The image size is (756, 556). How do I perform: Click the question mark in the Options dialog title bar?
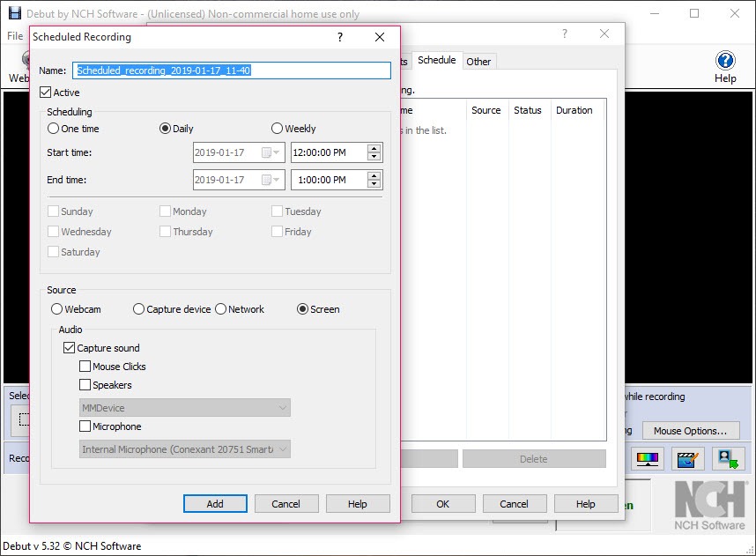(x=565, y=33)
